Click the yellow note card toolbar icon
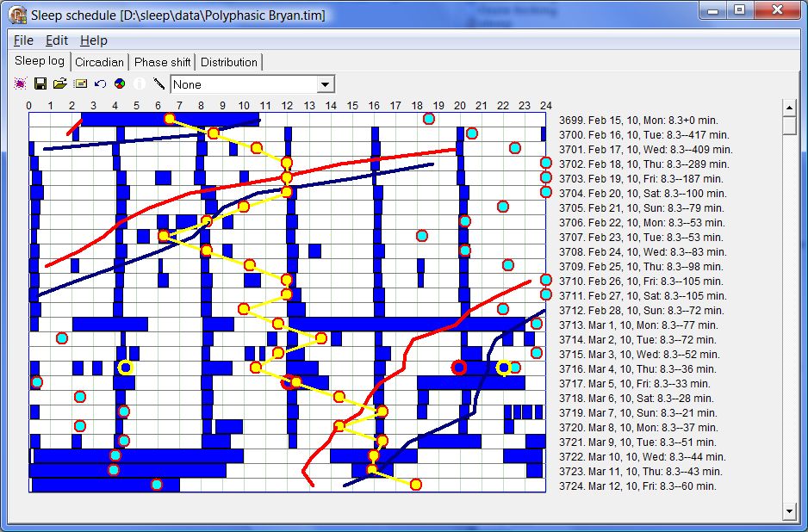808x532 pixels. tap(80, 84)
